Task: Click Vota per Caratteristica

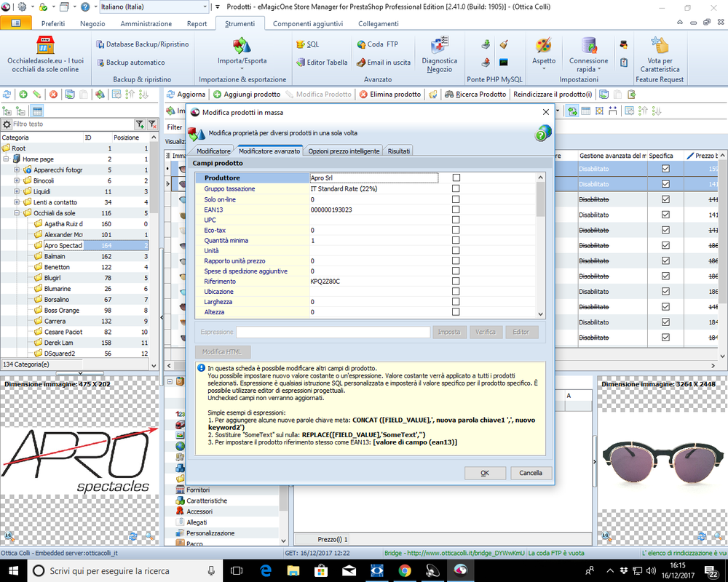Action: point(660,55)
